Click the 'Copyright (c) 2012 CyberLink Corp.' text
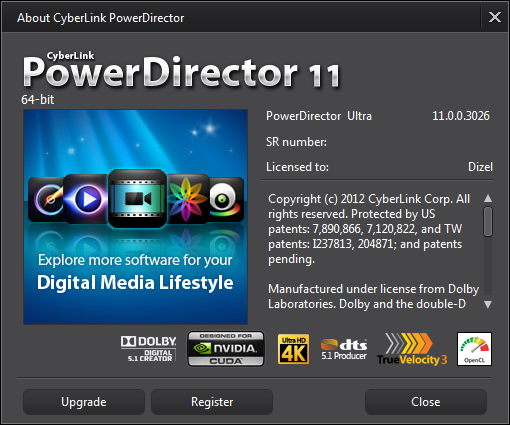Viewport: 510px width, 425px height. [360, 199]
